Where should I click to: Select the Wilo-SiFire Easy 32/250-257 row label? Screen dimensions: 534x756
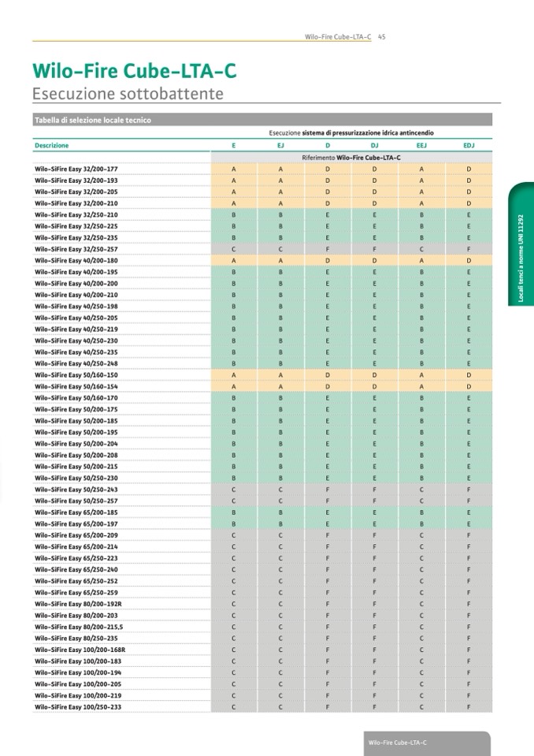tap(76, 249)
